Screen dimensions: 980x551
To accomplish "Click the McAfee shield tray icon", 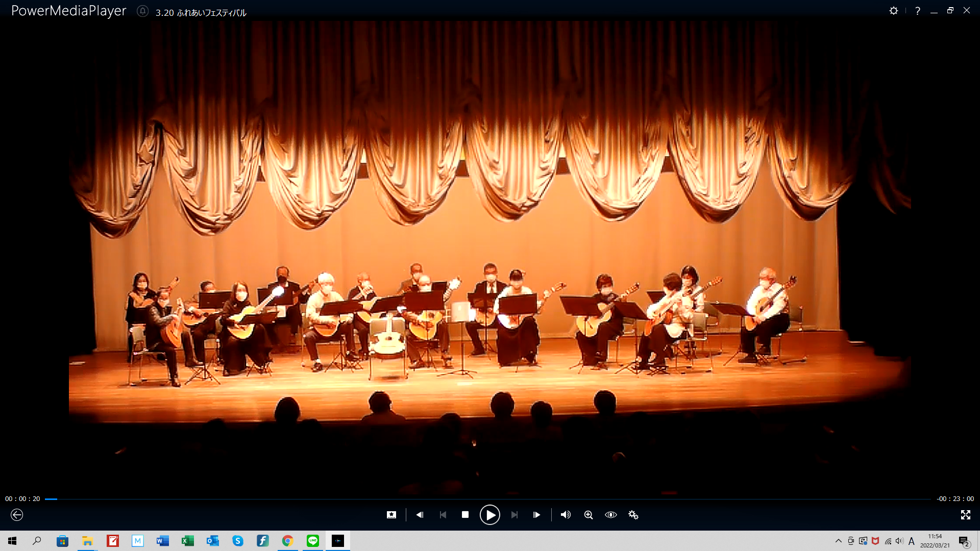I will pos(875,541).
